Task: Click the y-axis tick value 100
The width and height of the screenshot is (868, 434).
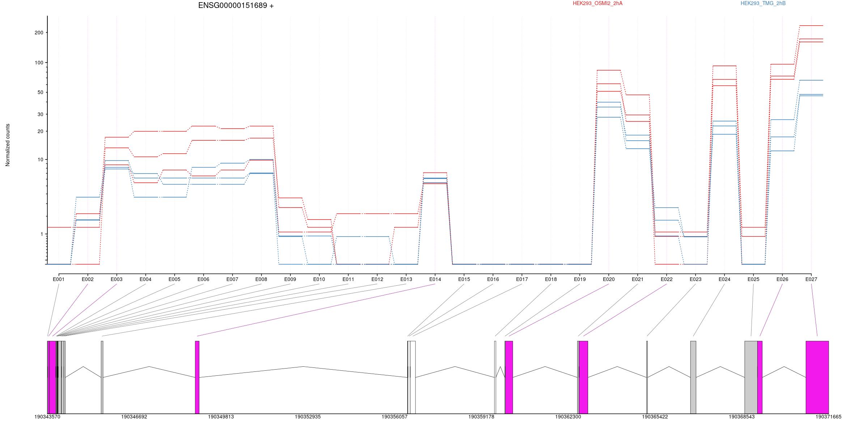Action: 39,63
